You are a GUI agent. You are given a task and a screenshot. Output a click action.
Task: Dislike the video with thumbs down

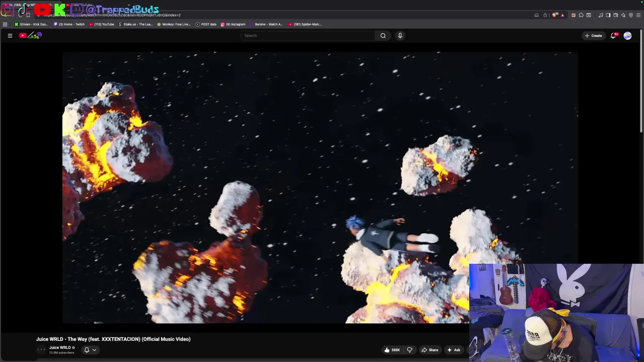[x=410, y=350]
